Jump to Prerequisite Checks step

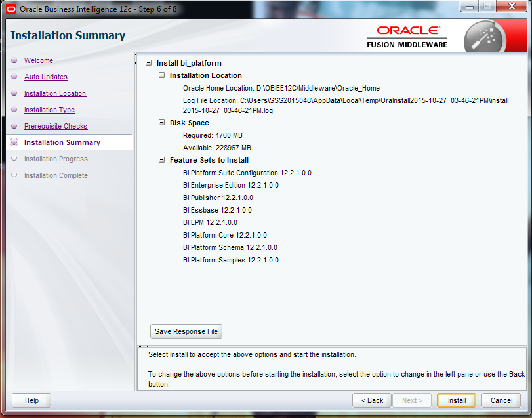click(x=56, y=126)
